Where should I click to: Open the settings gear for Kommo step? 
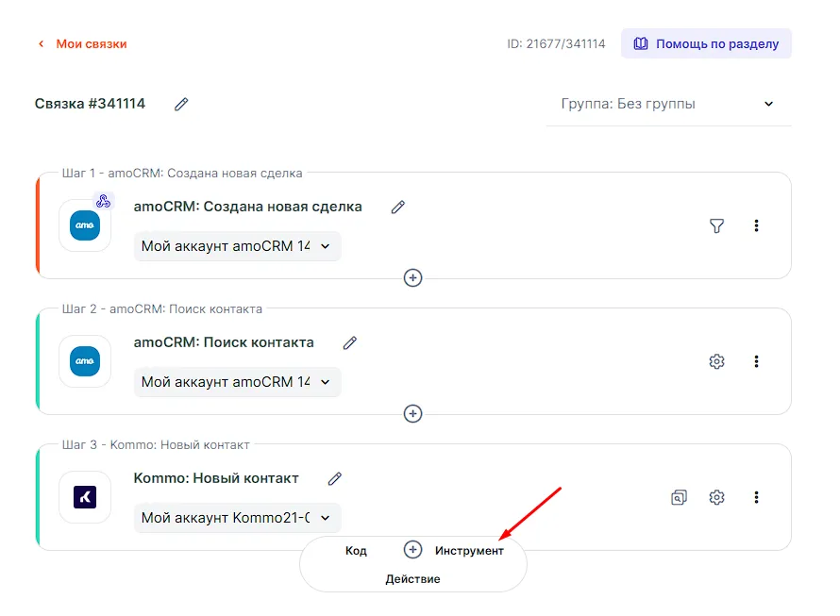[x=716, y=497]
